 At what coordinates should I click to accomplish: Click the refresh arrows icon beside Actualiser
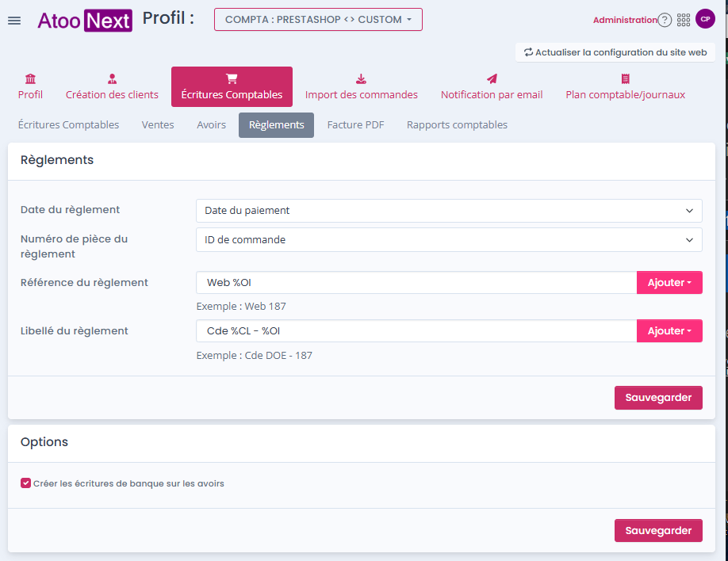click(x=528, y=52)
